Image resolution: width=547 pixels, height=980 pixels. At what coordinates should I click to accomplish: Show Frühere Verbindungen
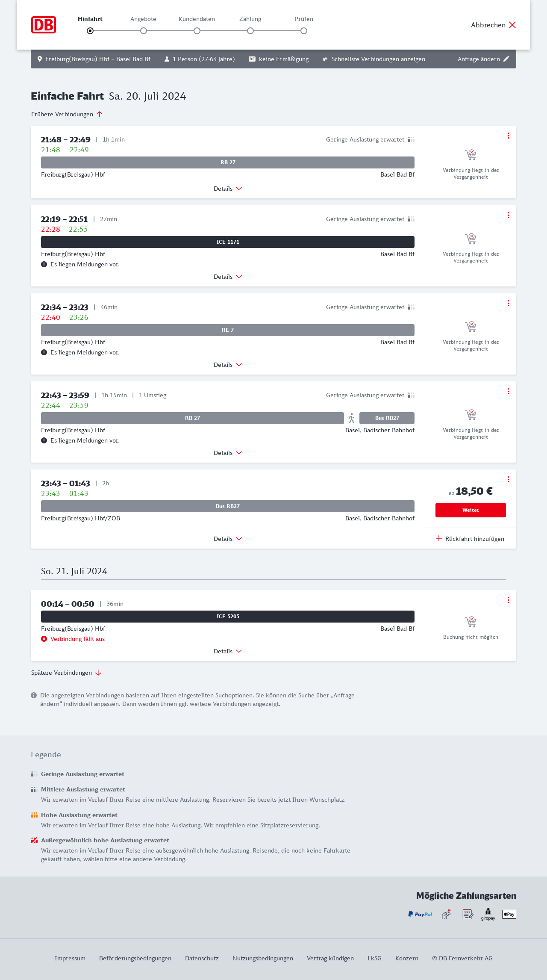(x=67, y=114)
